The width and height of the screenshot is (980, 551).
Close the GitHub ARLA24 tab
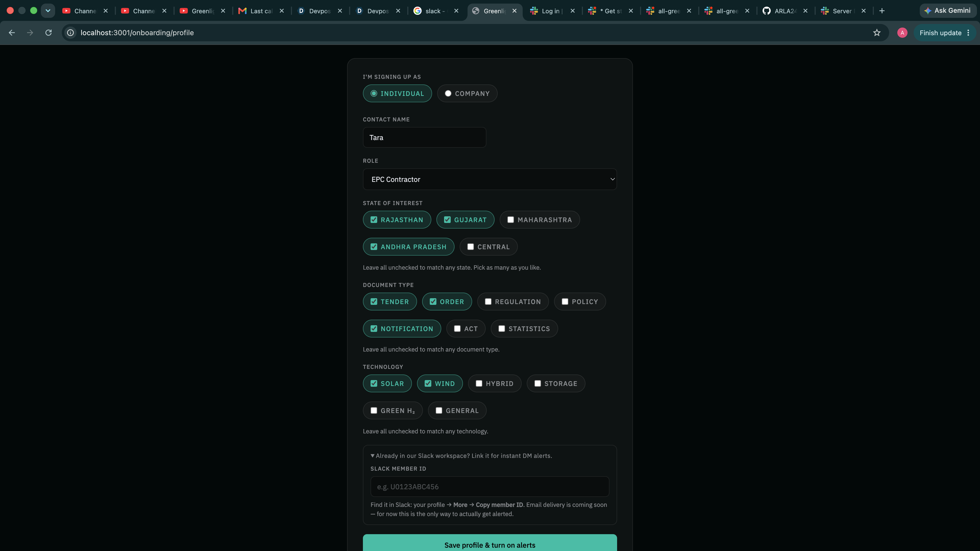(806, 11)
